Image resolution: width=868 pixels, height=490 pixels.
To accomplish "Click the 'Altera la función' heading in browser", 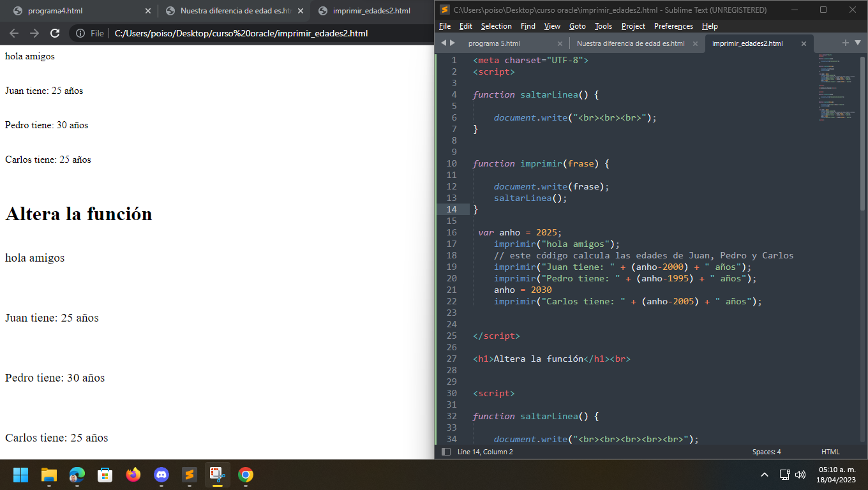I will click(79, 214).
